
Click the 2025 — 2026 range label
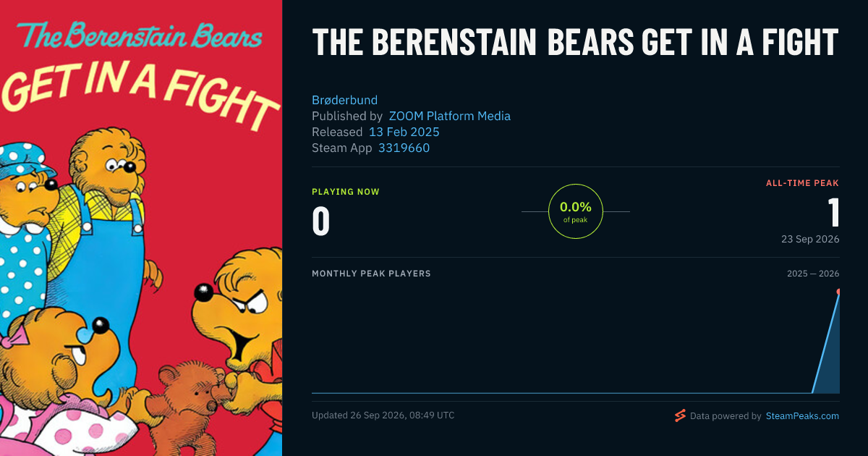coord(813,274)
